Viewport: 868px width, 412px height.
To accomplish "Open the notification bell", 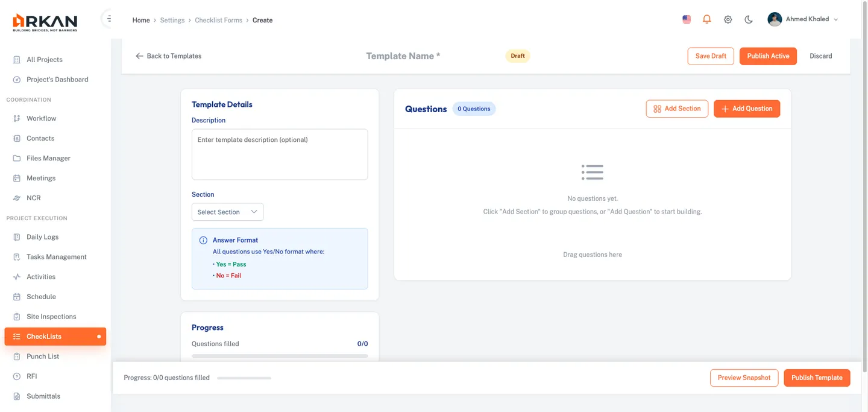I will [x=706, y=19].
